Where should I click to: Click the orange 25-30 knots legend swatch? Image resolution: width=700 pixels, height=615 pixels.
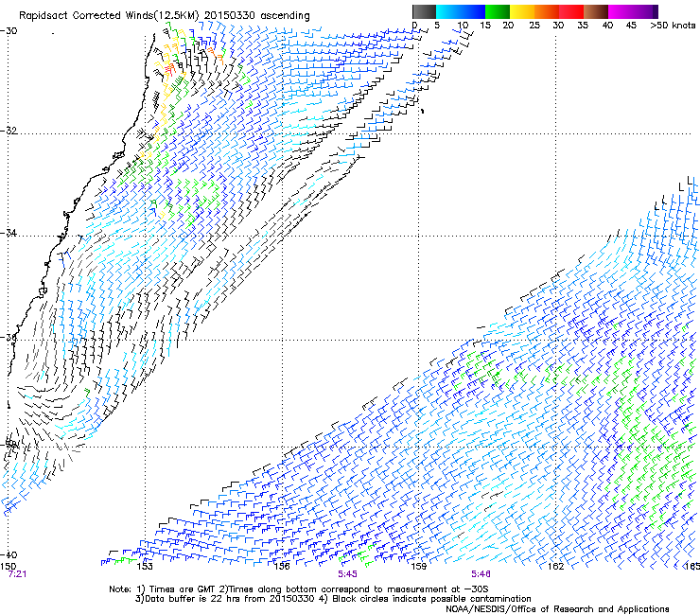click(547, 11)
